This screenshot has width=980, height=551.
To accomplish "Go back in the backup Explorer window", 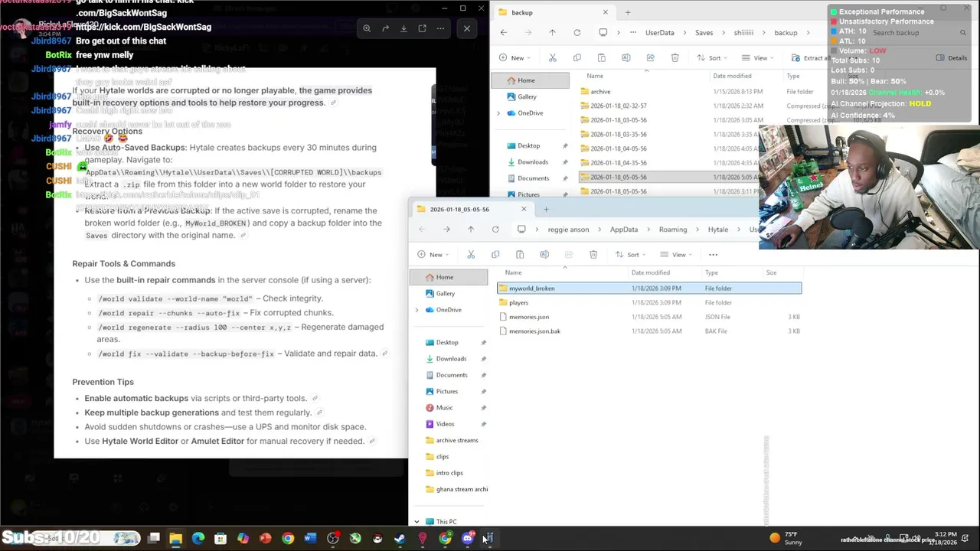I will 503,32.
